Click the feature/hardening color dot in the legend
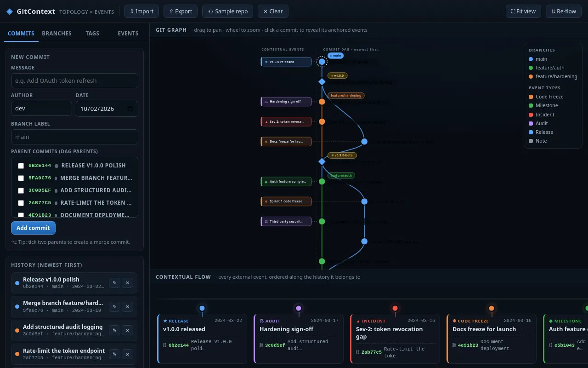588x368 pixels. tap(531, 77)
